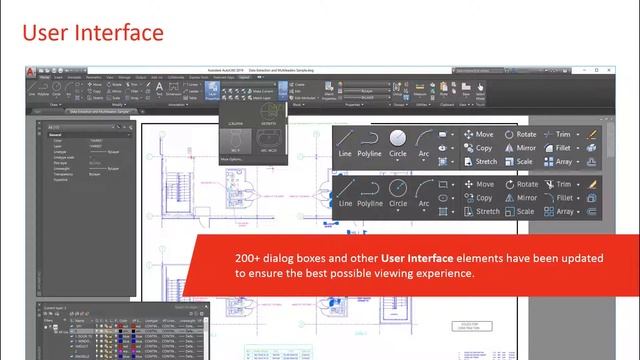This screenshot has width=640, height=360.
Task: Click the red color swatch in the first layer row
Action: pos(120,326)
